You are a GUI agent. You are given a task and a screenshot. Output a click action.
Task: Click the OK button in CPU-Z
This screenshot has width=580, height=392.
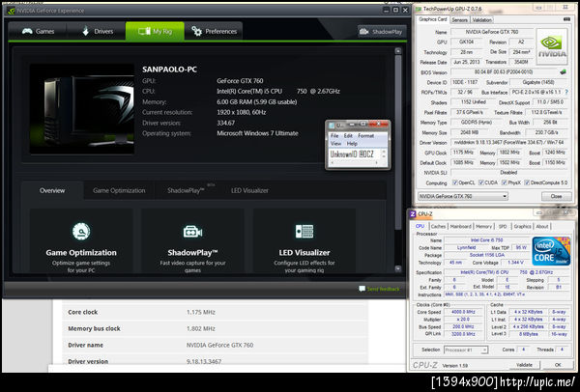tap(558, 365)
